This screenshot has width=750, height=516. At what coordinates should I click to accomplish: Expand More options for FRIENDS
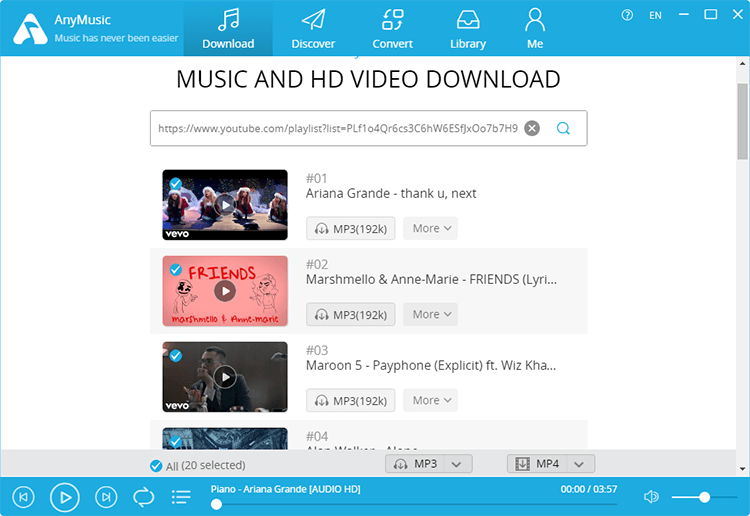tap(430, 314)
